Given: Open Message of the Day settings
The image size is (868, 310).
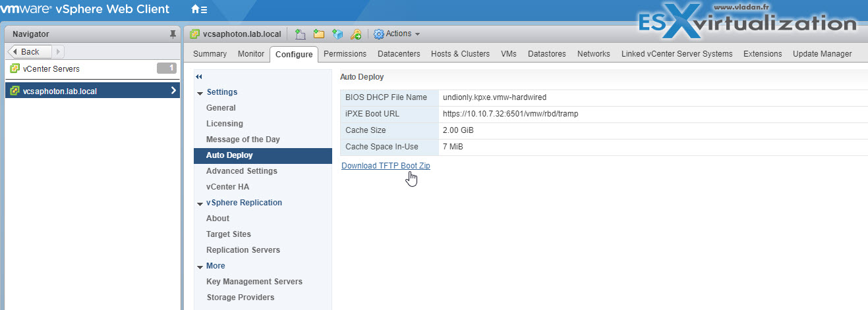Looking at the screenshot, I should (x=243, y=140).
